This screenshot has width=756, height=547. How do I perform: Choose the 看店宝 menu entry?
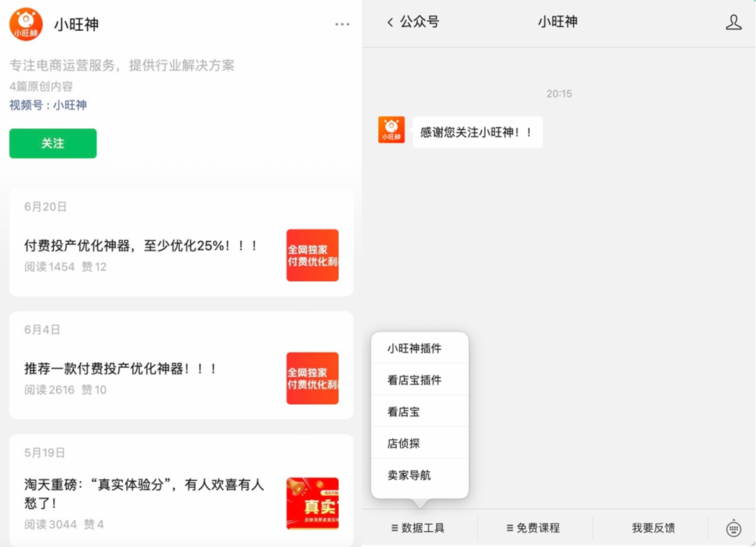pyautogui.click(x=420, y=411)
